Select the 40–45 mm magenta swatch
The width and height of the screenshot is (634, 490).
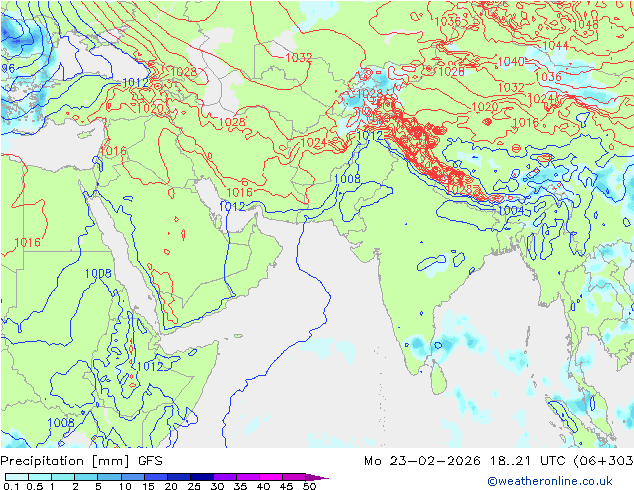point(271,477)
